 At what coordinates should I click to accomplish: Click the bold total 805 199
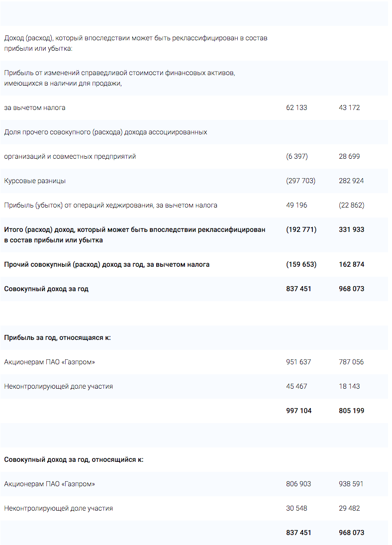coord(351,411)
